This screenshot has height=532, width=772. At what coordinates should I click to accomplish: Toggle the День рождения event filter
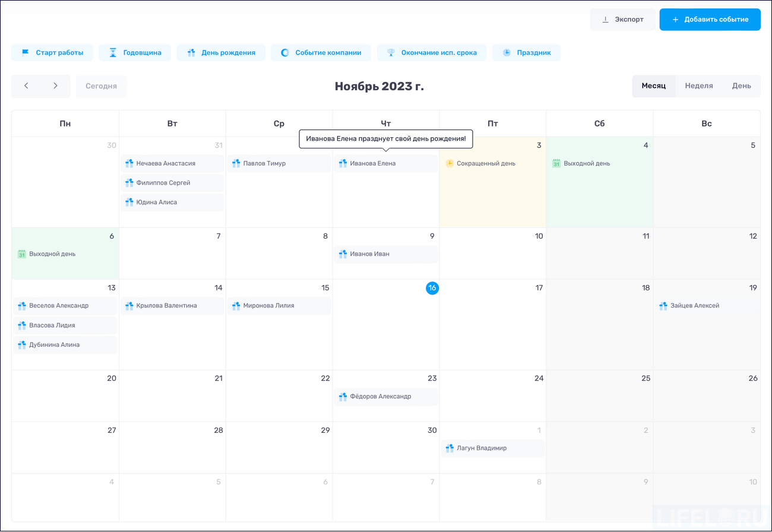click(x=221, y=52)
